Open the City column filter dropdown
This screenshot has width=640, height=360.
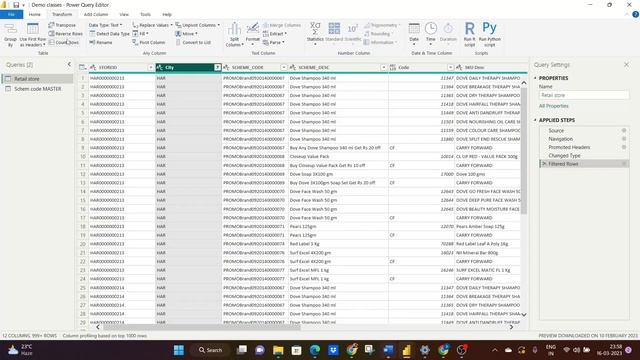coord(218,67)
